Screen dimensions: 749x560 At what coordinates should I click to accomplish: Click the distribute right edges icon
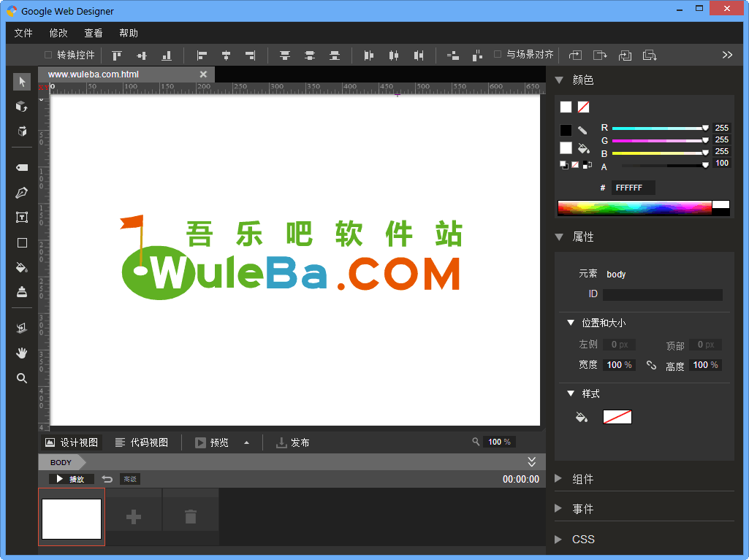tap(419, 55)
